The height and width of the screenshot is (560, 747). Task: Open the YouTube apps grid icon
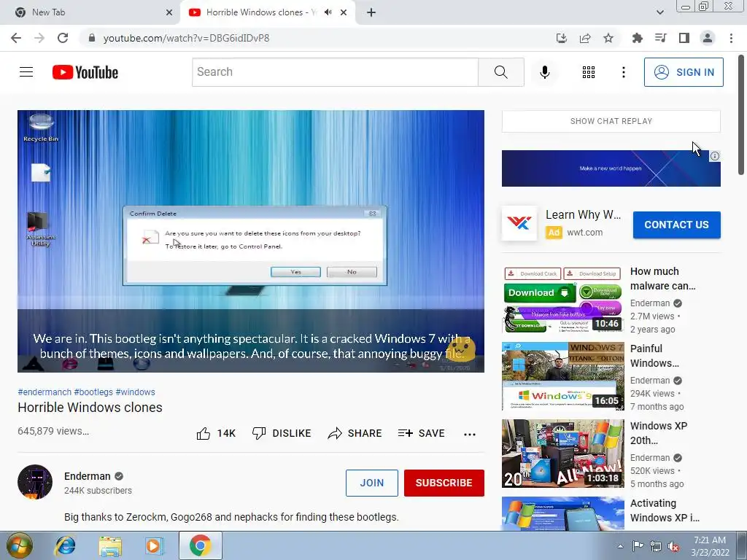(x=589, y=72)
